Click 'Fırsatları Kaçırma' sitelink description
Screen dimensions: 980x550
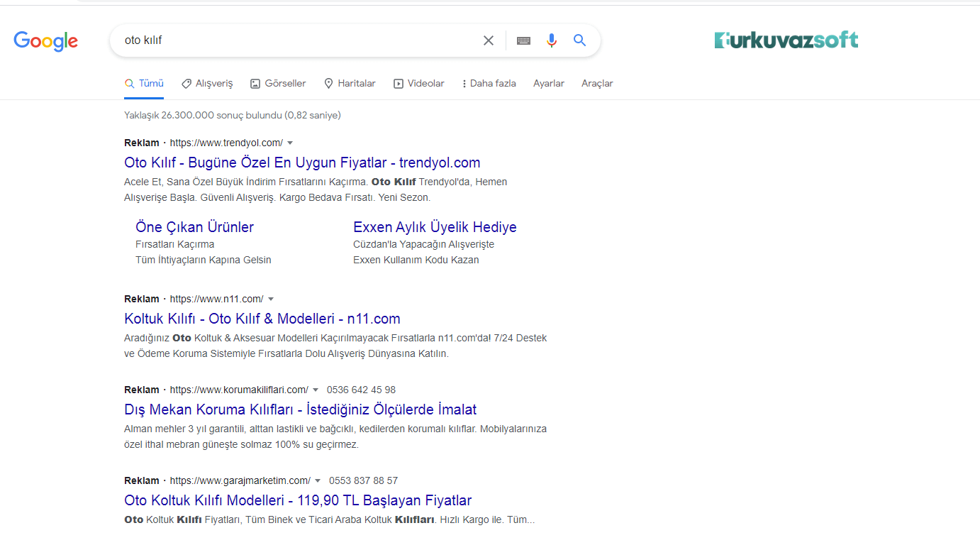click(x=175, y=244)
